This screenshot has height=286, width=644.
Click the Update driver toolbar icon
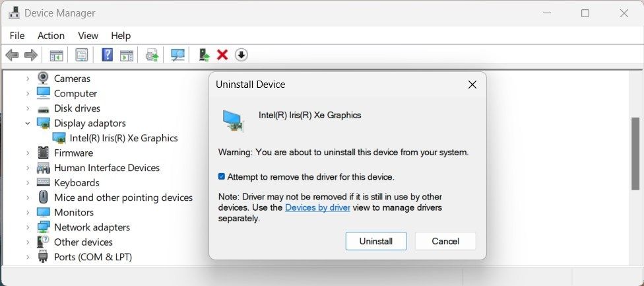tap(204, 55)
